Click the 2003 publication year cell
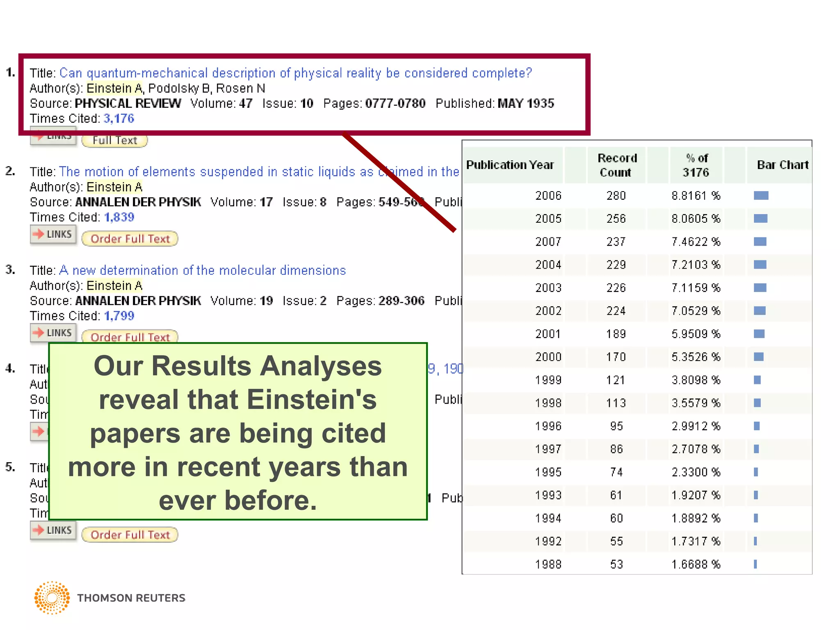Screen dimensions: 840x630 pyautogui.click(x=548, y=288)
